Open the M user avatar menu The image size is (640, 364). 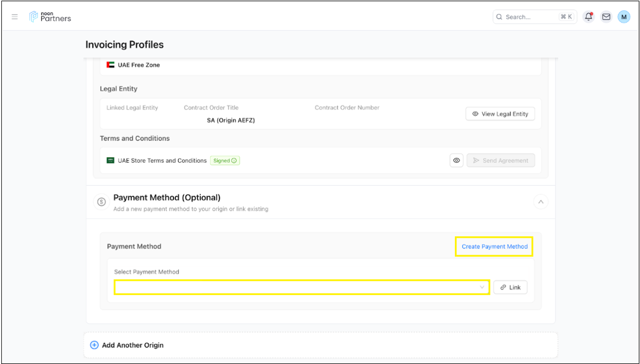[x=624, y=17]
